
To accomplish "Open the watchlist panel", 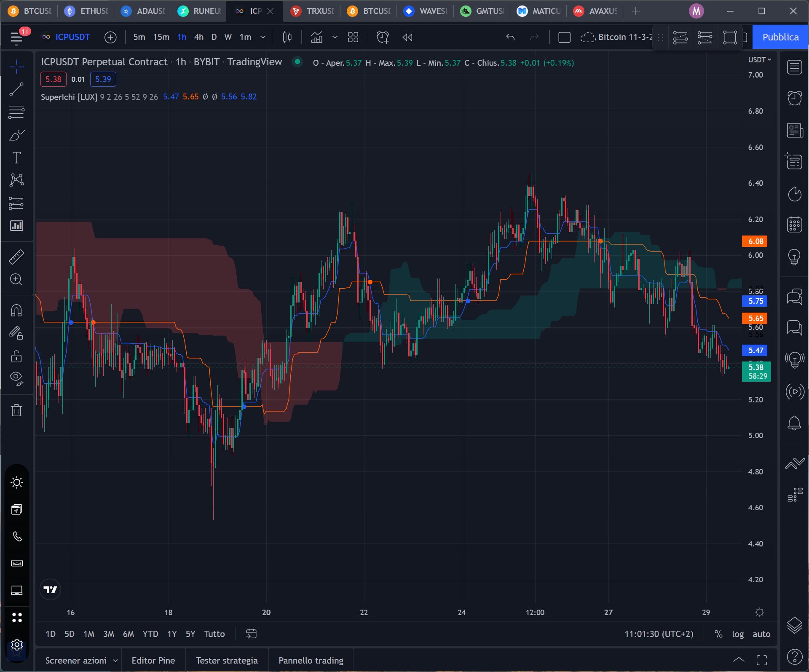I will click(x=795, y=67).
